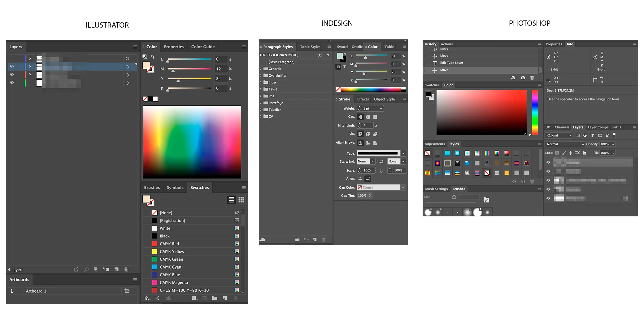Open Gap Color dropdown in InDesign
The width and height of the screenshot is (644, 310).
pyautogui.click(x=403, y=188)
